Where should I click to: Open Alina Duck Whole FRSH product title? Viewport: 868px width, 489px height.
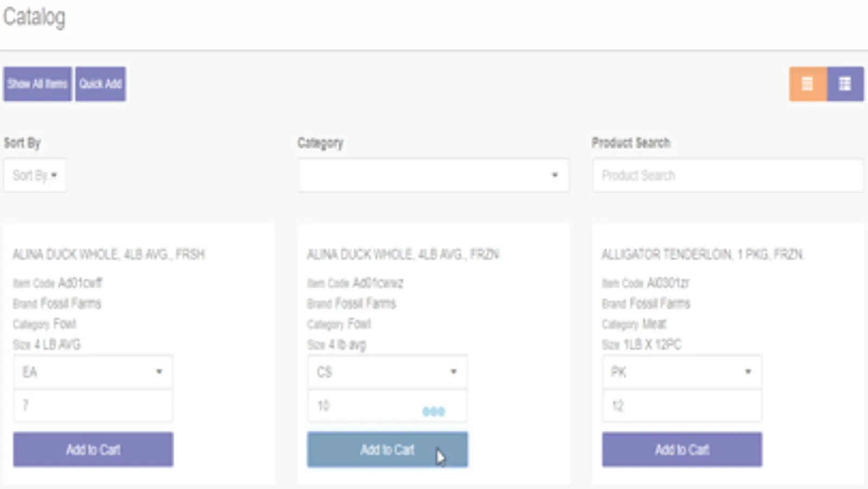(x=109, y=254)
